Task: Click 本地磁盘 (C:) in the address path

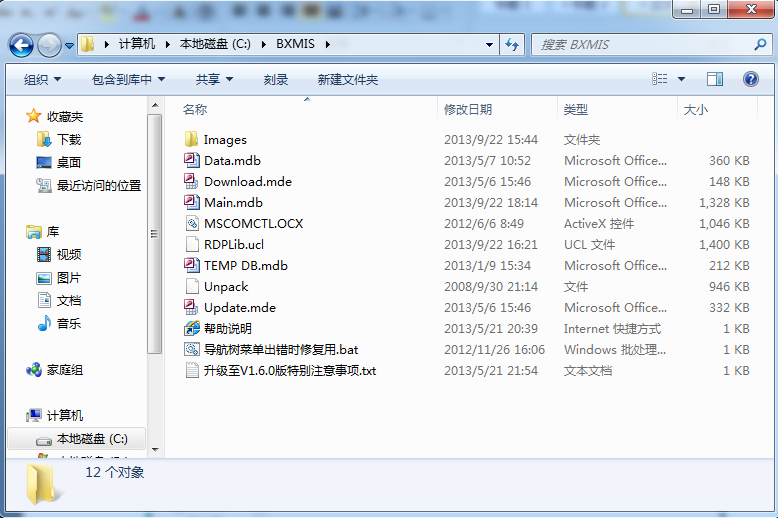Action: pos(215,44)
